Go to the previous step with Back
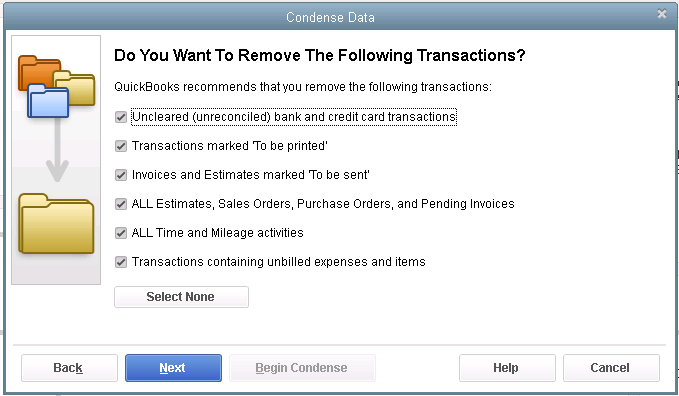Image resolution: width=679 pixels, height=396 pixels. coord(69,368)
